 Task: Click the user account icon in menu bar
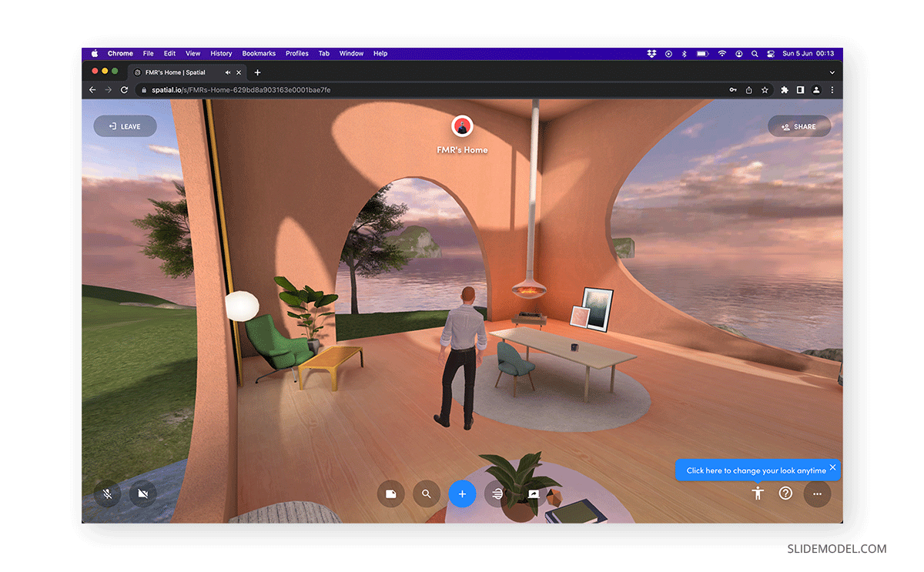coord(739,54)
